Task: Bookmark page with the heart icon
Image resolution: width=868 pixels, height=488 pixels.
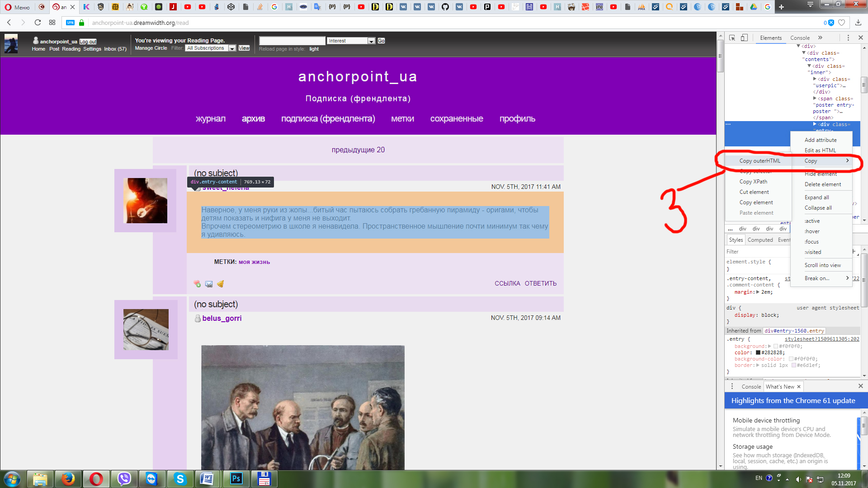Action: click(x=841, y=23)
